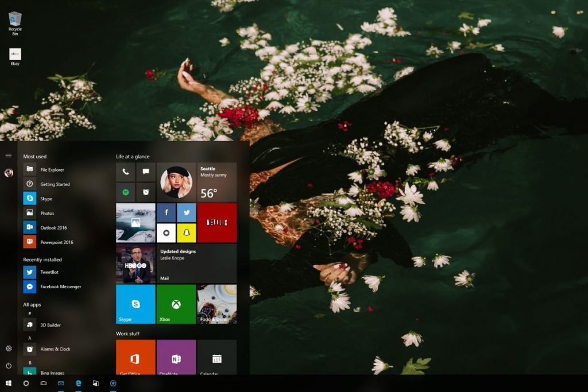Open Settings gear in Start sidebar
Image resolution: width=588 pixels, height=392 pixels.
pos(9,348)
